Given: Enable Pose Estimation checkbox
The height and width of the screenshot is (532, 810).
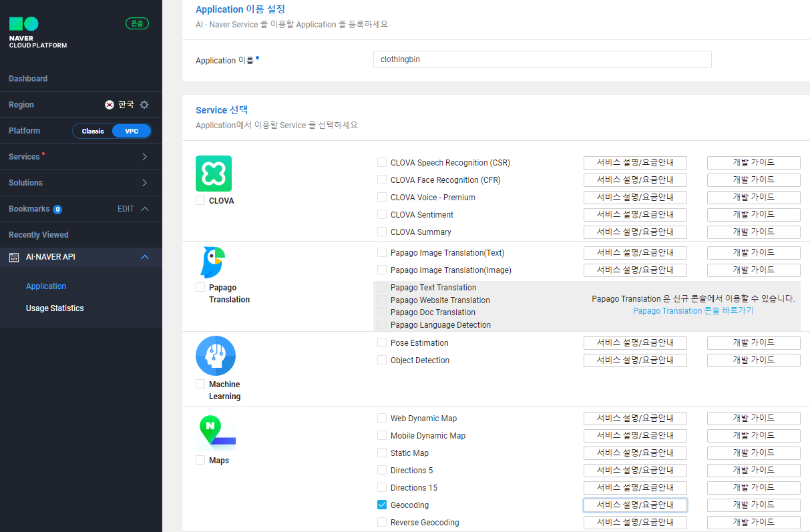Looking at the screenshot, I should click(382, 342).
